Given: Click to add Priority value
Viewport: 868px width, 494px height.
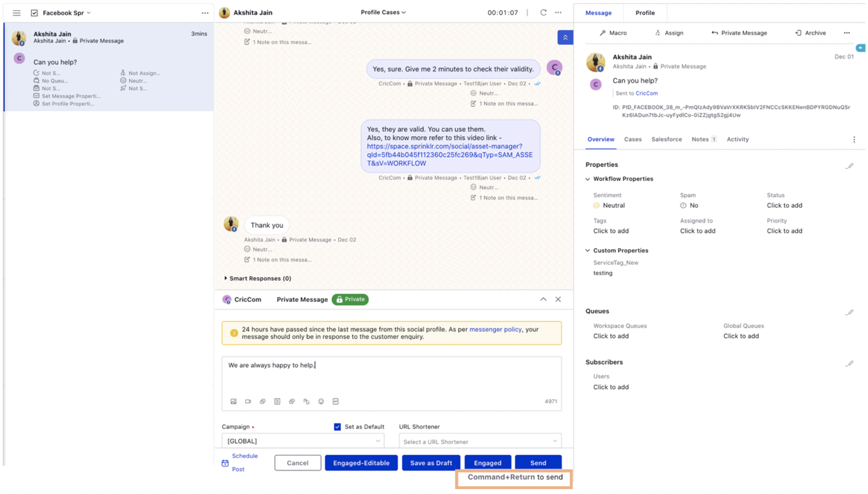Looking at the screenshot, I should point(784,231).
